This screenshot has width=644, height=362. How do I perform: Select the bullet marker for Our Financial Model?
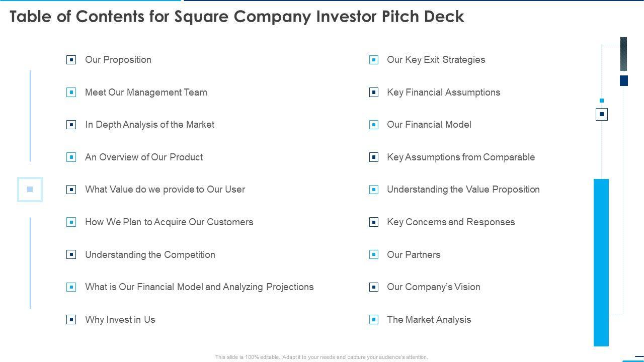click(x=374, y=125)
